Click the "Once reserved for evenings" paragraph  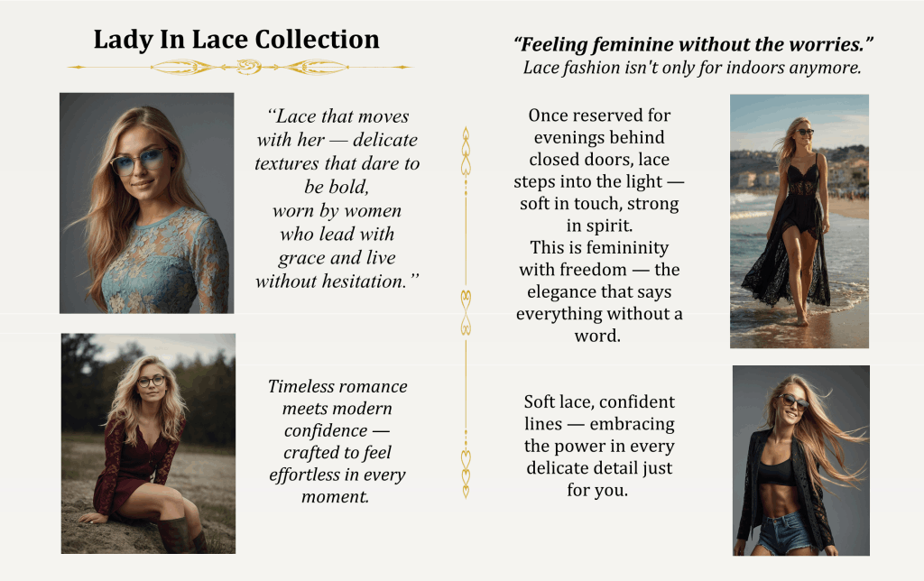pos(599,226)
